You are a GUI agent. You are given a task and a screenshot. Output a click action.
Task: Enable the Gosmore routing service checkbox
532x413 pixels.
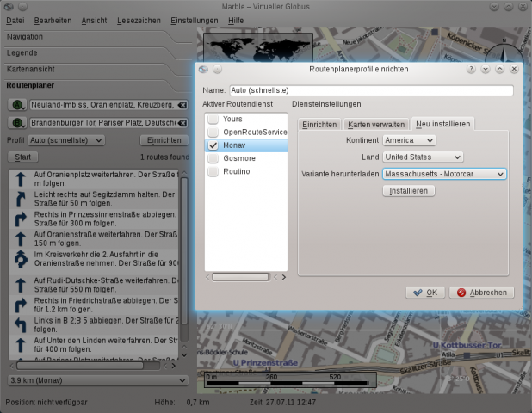pyautogui.click(x=213, y=158)
